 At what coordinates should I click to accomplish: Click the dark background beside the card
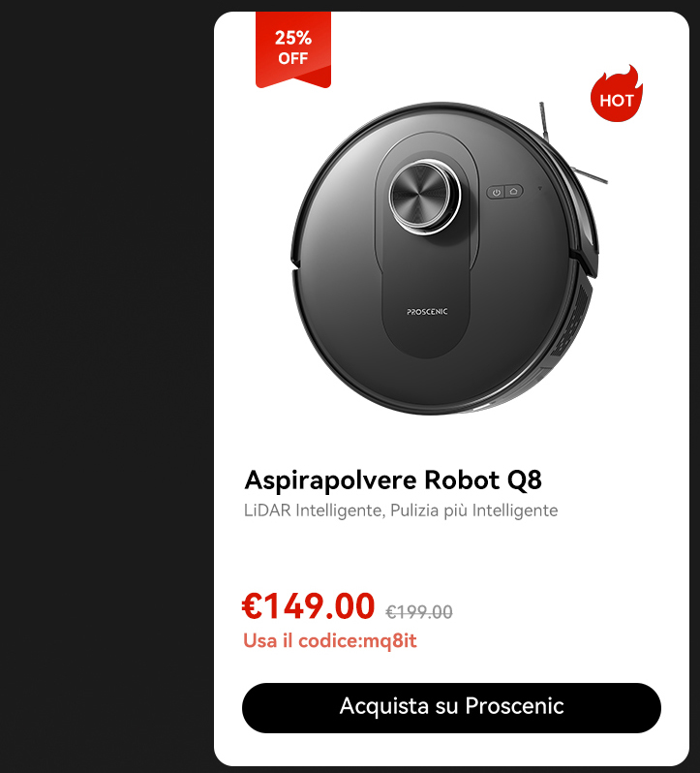(106, 386)
